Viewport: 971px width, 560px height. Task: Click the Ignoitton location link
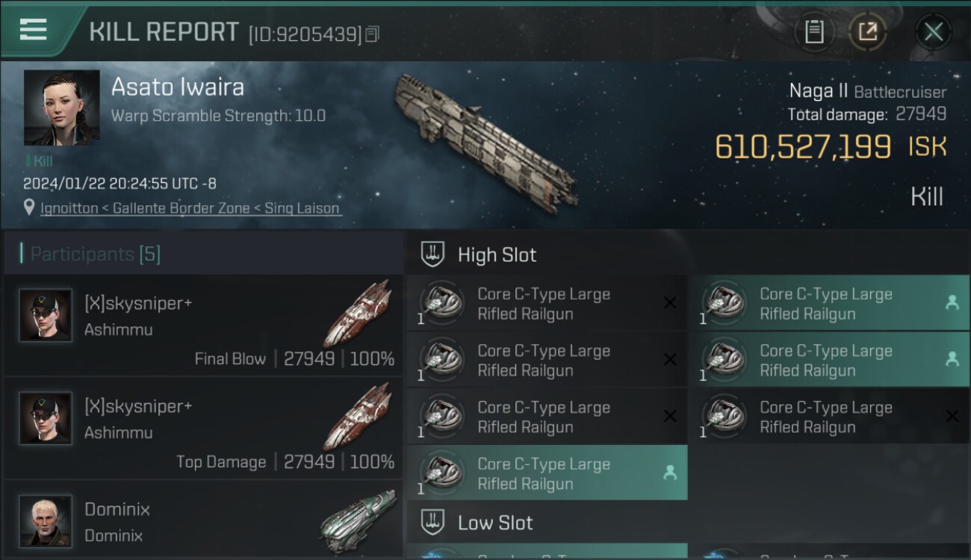(69, 208)
